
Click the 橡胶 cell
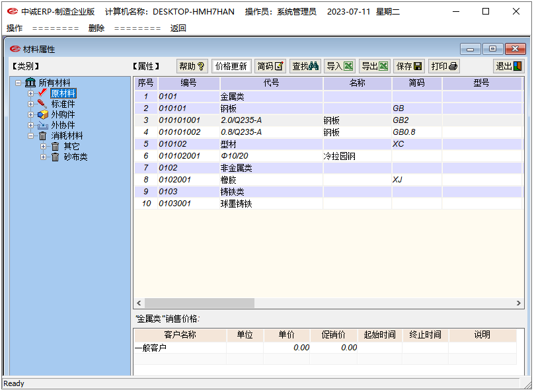coord(272,180)
